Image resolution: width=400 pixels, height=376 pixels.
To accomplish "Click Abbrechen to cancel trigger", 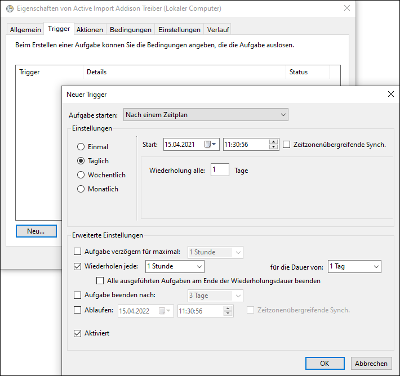I will point(371,363).
